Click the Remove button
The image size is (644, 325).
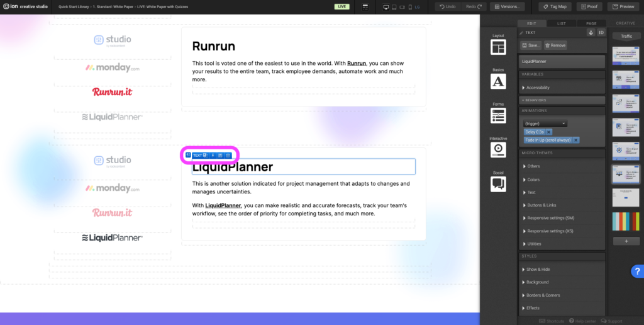coord(555,45)
